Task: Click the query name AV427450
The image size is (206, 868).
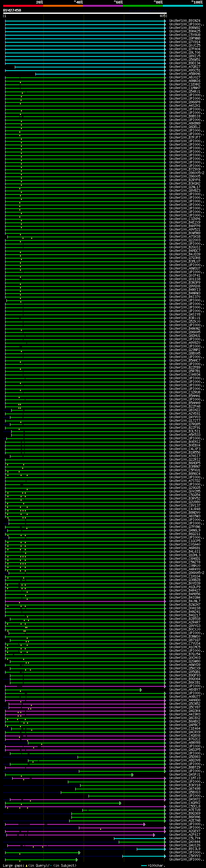Action: pos(12,10)
